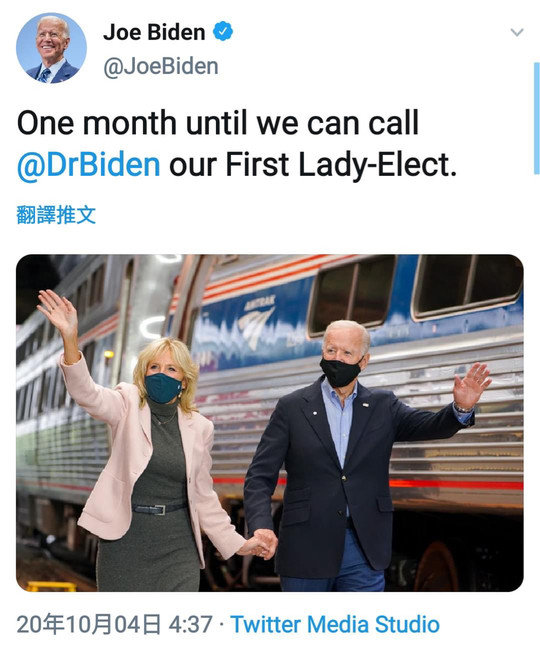Open the Joe Biden display name
540x652 pixels.
pyautogui.click(x=154, y=32)
